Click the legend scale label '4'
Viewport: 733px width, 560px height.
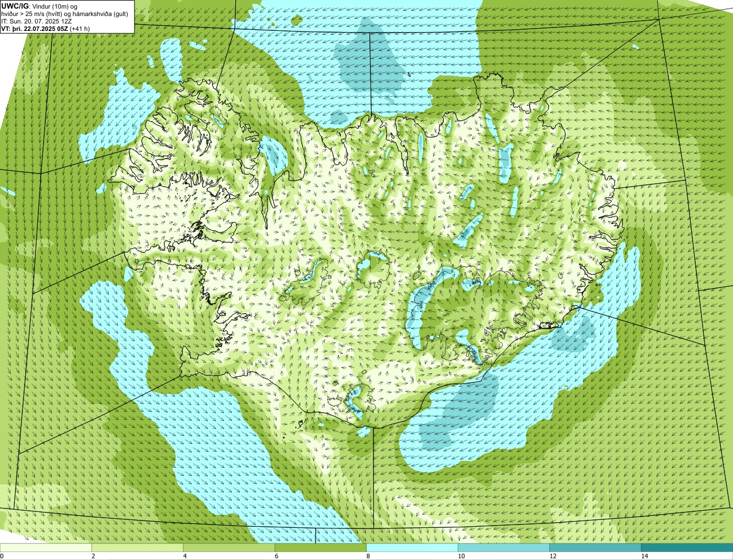pyautogui.click(x=184, y=556)
